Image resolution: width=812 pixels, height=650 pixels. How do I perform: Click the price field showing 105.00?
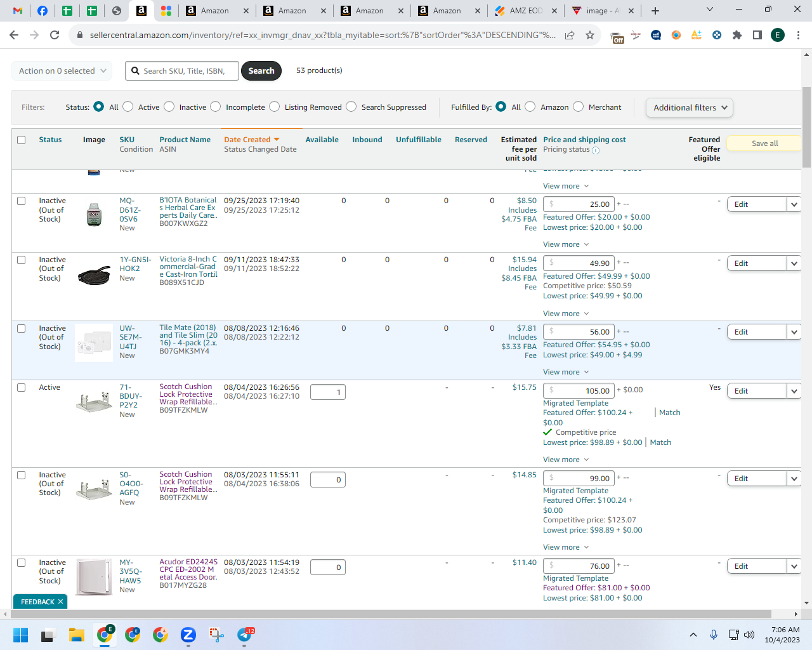pos(579,391)
